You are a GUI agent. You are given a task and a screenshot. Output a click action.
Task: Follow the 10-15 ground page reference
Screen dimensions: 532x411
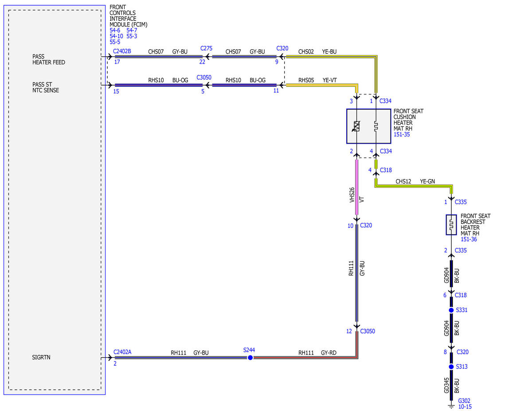click(x=465, y=406)
